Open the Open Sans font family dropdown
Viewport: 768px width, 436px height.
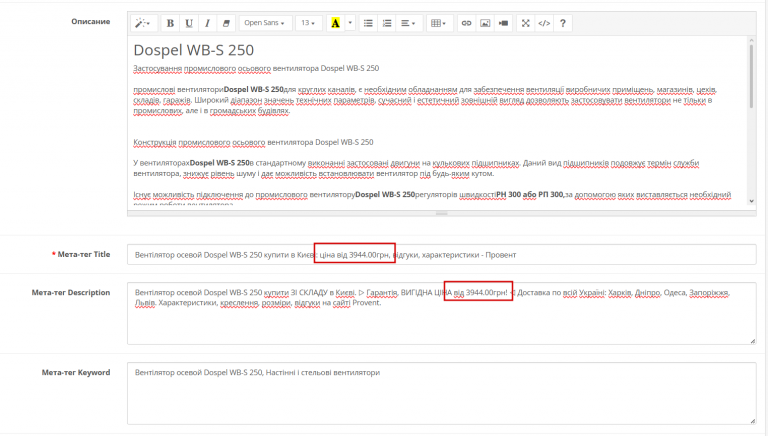coord(265,23)
